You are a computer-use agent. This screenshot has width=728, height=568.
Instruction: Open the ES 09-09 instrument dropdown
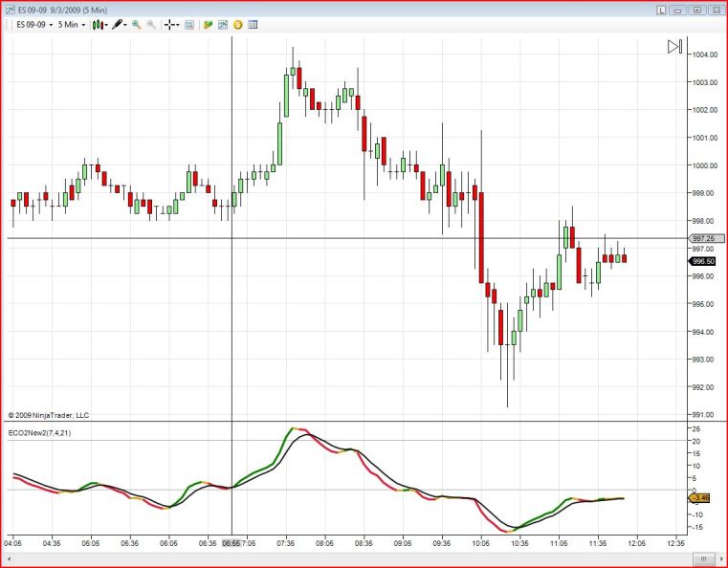pos(34,25)
